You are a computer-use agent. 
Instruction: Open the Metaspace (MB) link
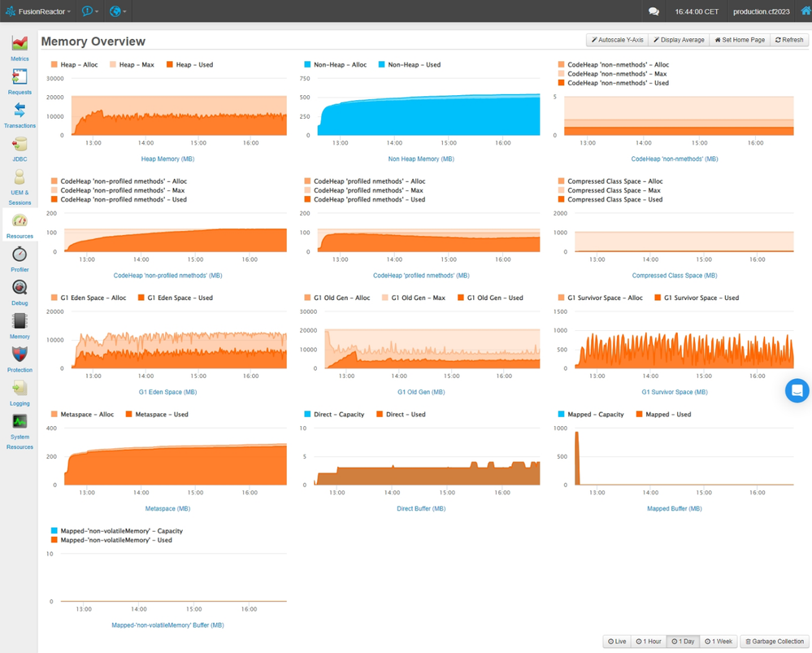167,509
